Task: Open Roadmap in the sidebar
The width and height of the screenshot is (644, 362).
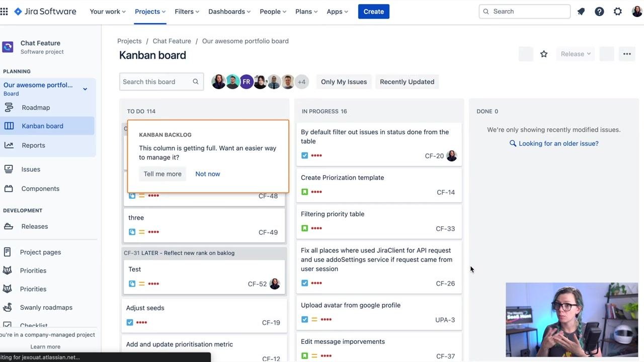Action: [47, 108]
